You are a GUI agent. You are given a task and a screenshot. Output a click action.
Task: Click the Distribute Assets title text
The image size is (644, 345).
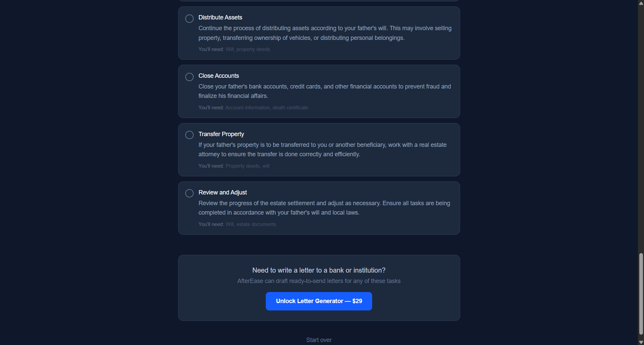220,17
